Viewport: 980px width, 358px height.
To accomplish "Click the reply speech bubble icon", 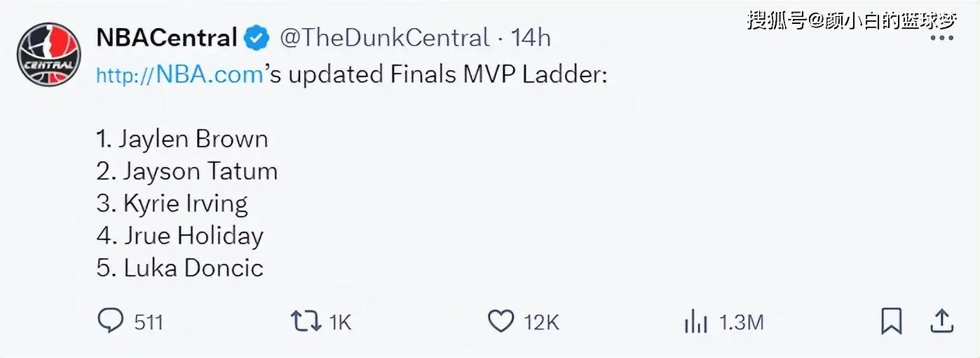I will 110,321.
